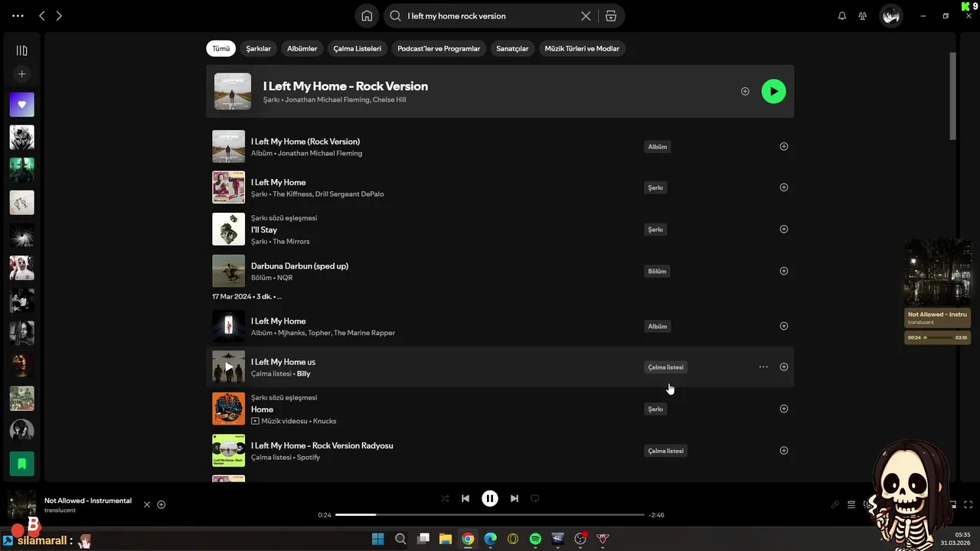Switch to the Çalma Listeleri tab
Image resolution: width=980 pixels, height=551 pixels.
pos(357,48)
